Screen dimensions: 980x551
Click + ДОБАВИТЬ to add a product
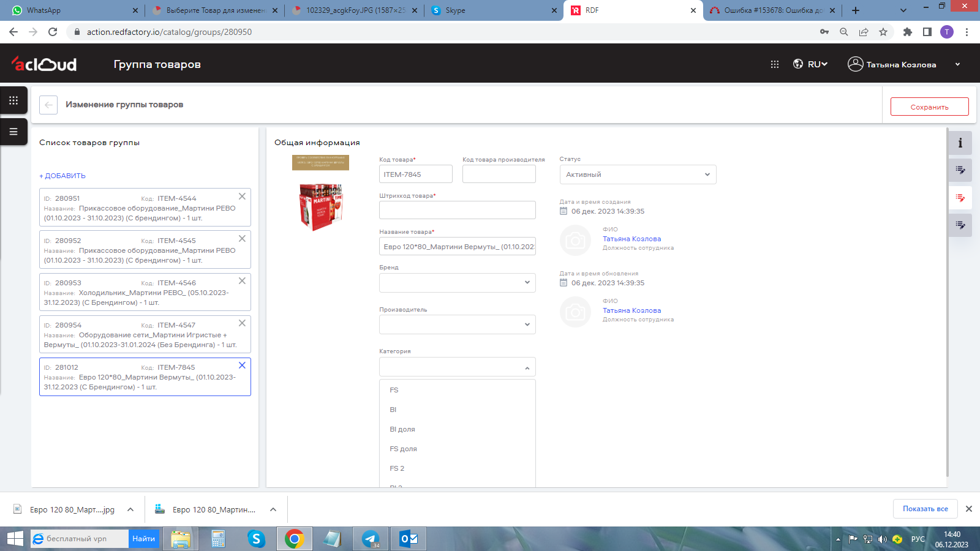[62, 176]
